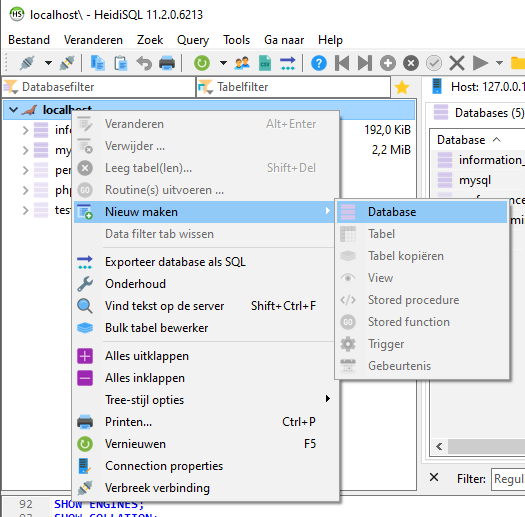Viewport: 525px width, 517px height.
Task: Open the dropdown arrow next to Run
Action: pos(499,63)
